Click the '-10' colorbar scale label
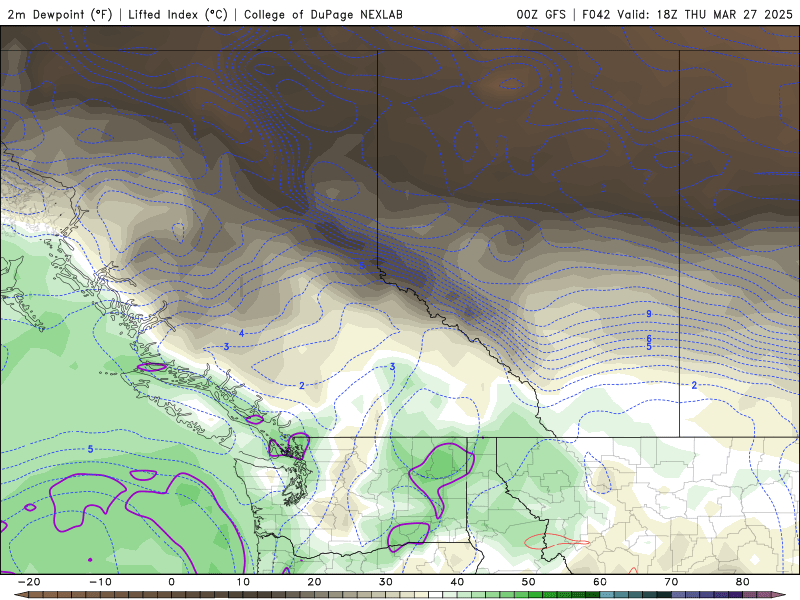 pos(100,582)
